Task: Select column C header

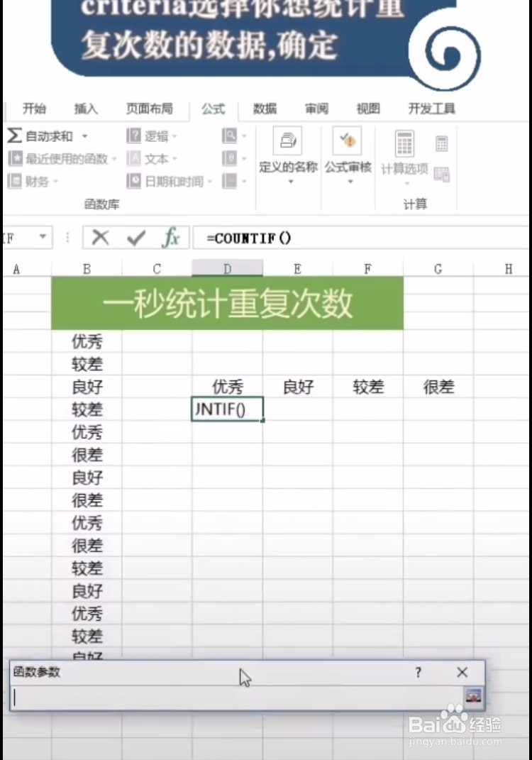Action: click(x=157, y=268)
